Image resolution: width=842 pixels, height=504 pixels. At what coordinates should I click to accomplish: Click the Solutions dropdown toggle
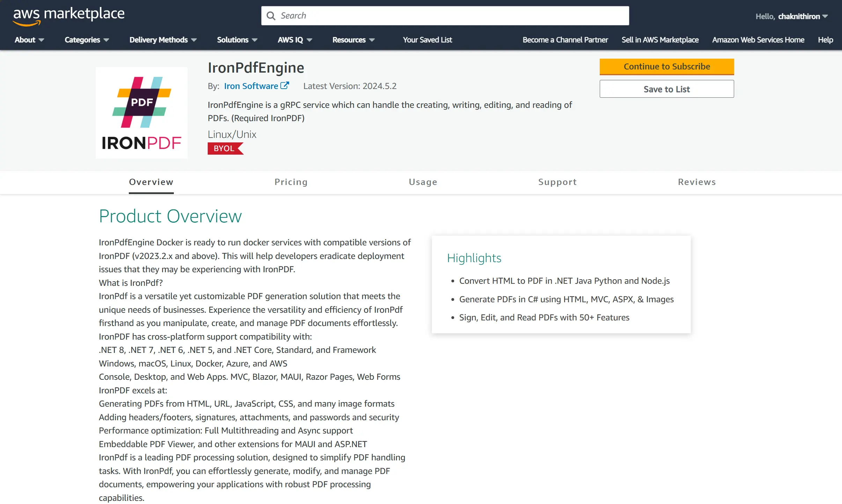(237, 39)
